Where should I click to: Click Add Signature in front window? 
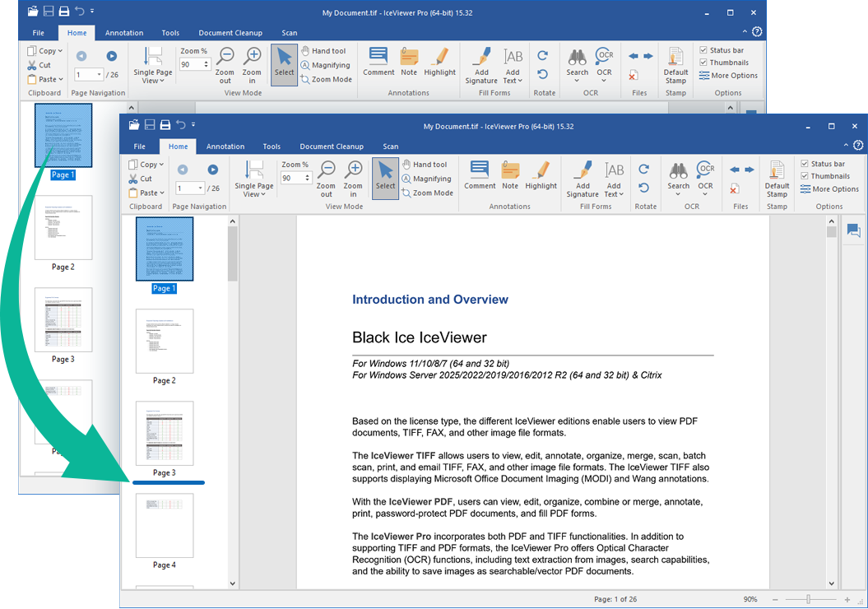pos(583,179)
